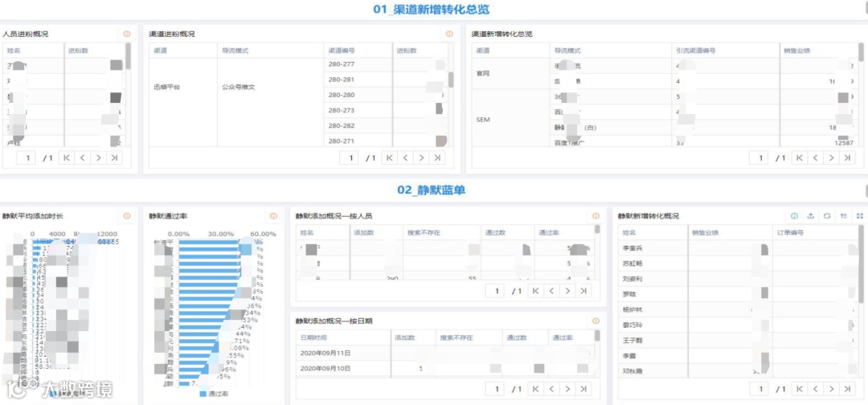Select channel number 280-281 cell
The image size is (868, 405).
tap(358, 80)
